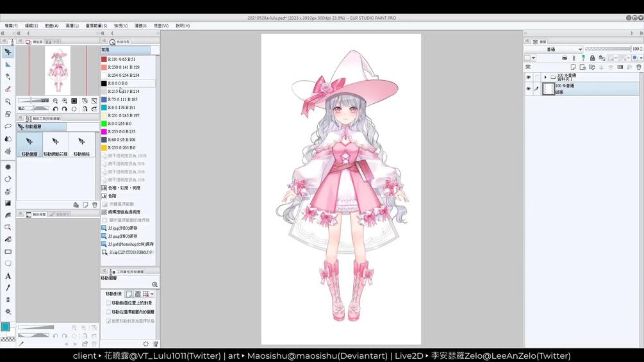Open the layer palette color dropdown arrow

534,58
